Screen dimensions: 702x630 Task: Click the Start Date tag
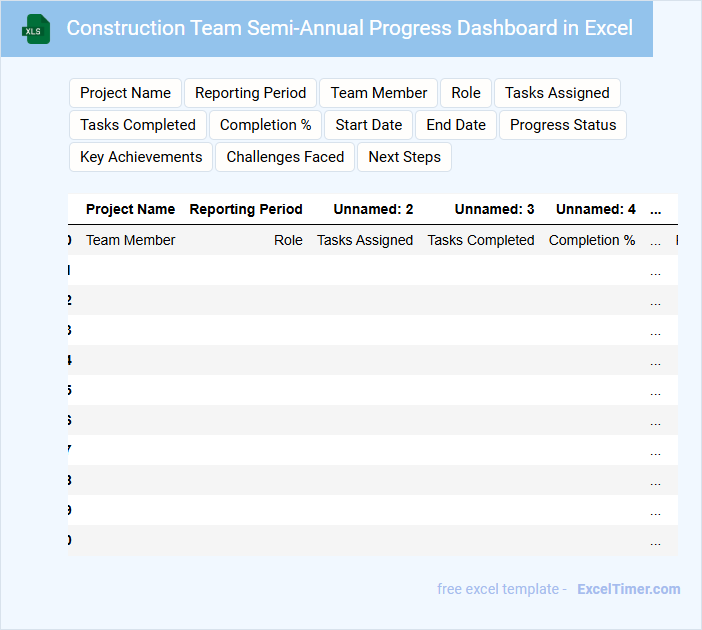click(x=369, y=125)
